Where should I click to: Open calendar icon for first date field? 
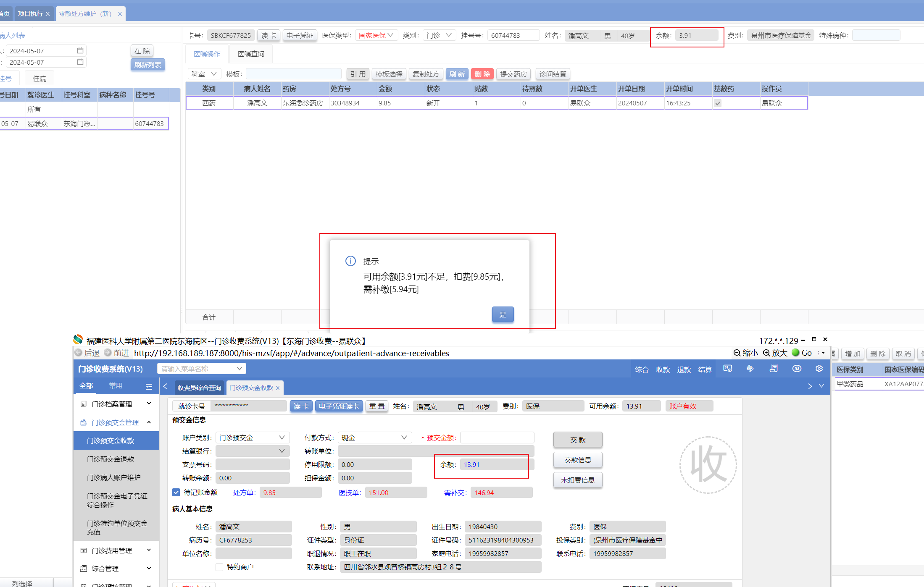point(80,50)
